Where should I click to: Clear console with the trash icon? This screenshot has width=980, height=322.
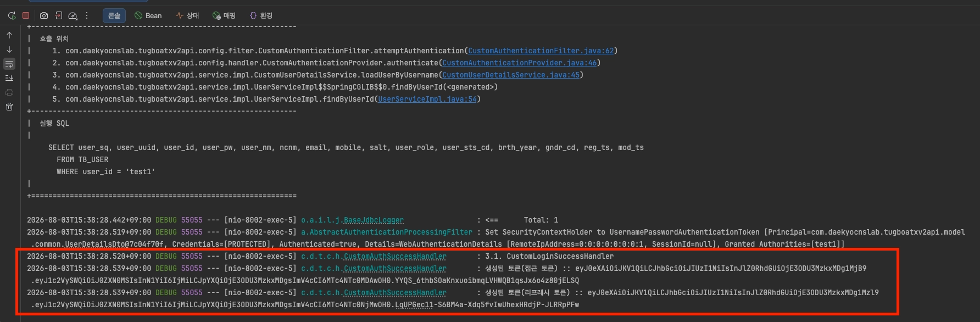[9, 107]
